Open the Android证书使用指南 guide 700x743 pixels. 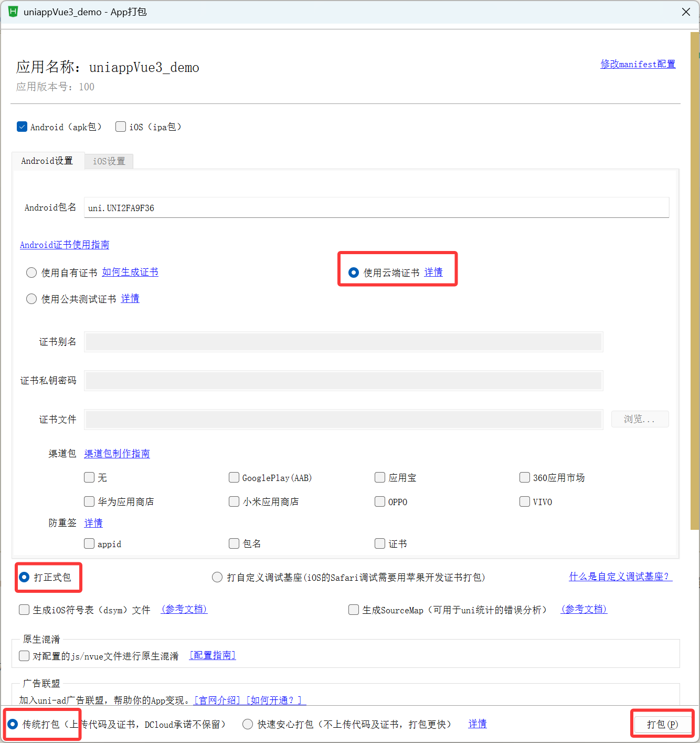(x=65, y=245)
